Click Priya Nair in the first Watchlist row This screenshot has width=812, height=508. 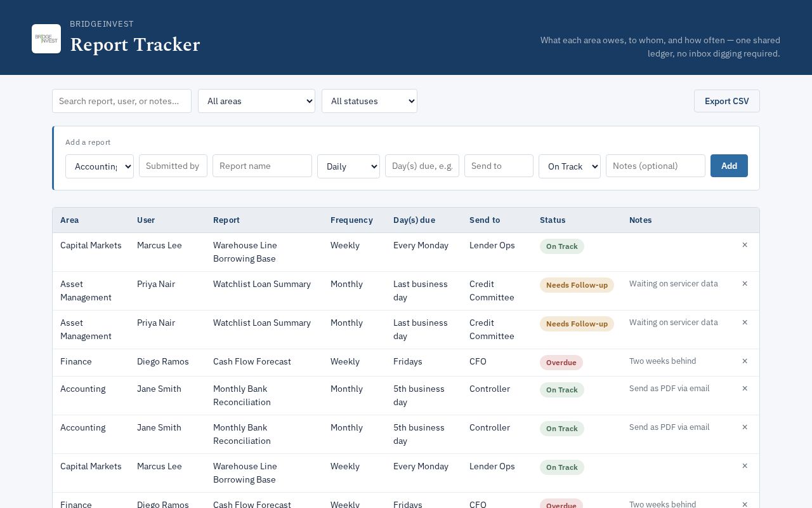pos(156,284)
